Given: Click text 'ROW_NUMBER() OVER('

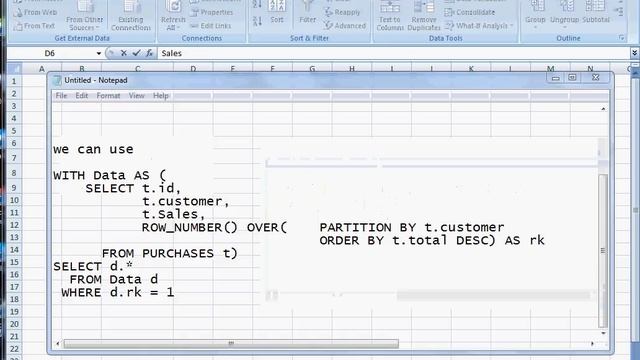Looking at the screenshot, I should 215,227.
